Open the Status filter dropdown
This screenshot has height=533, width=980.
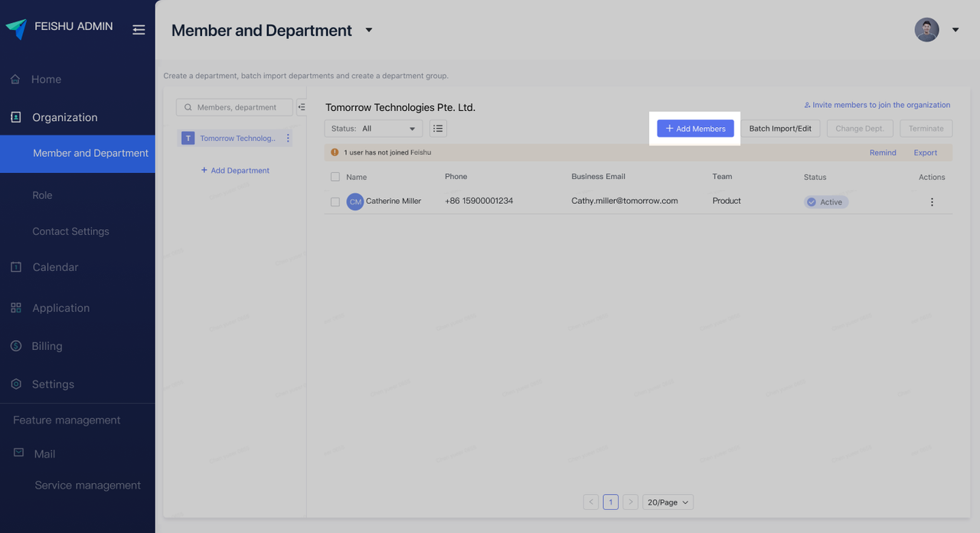point(373,128)
